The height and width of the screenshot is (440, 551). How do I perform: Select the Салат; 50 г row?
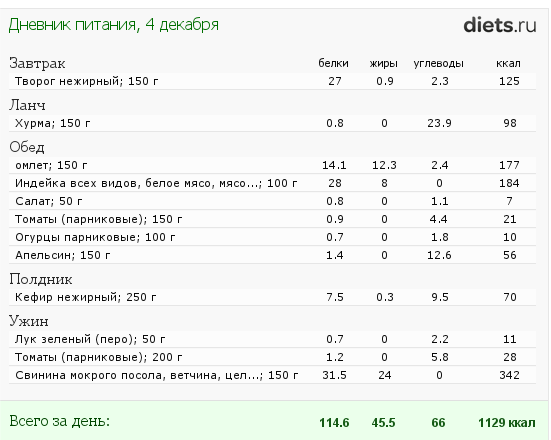click(x=272, y=201)
